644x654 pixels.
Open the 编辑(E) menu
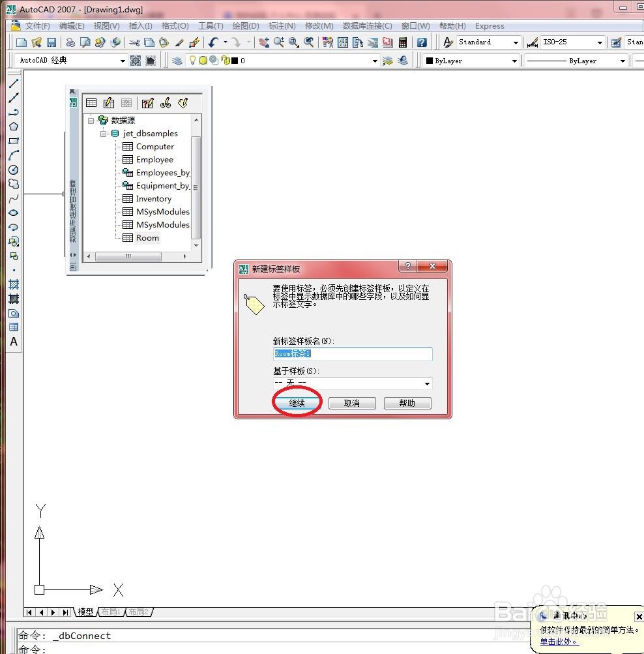[72, 26]
